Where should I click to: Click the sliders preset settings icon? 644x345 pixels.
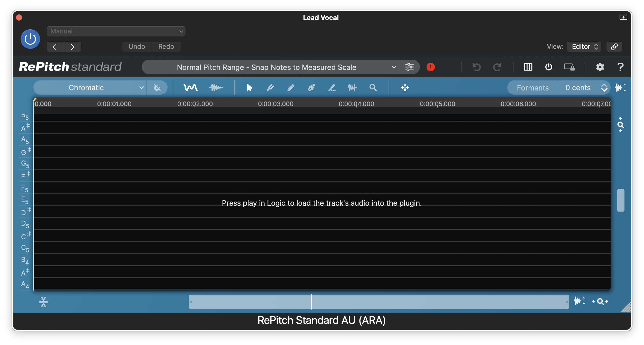pos(409,67)
